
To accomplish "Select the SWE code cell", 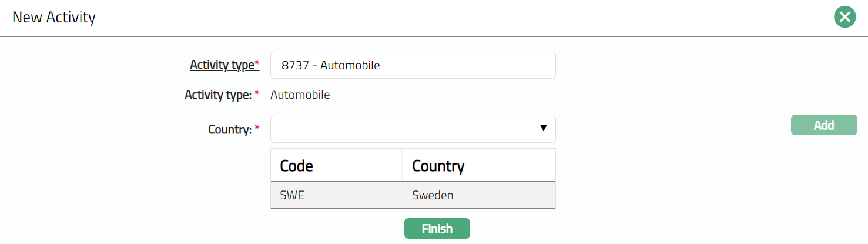I will (293, 195).
